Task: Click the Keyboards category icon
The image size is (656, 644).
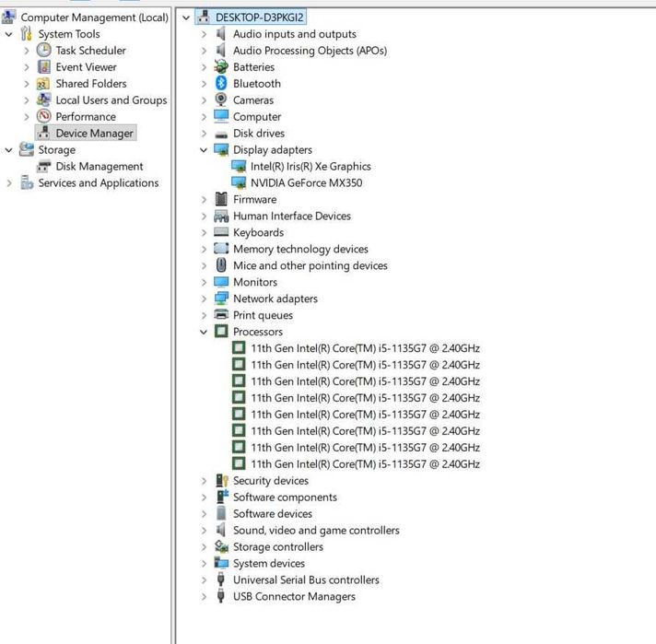Action: 221,232
